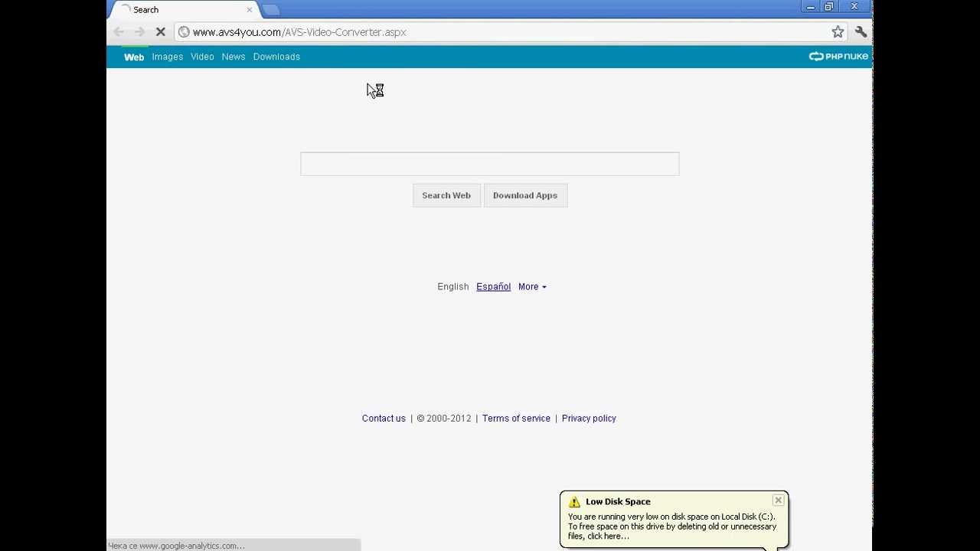980x551 pixels.
Task: Open the Privacy policy link
Action: [589, 419]
